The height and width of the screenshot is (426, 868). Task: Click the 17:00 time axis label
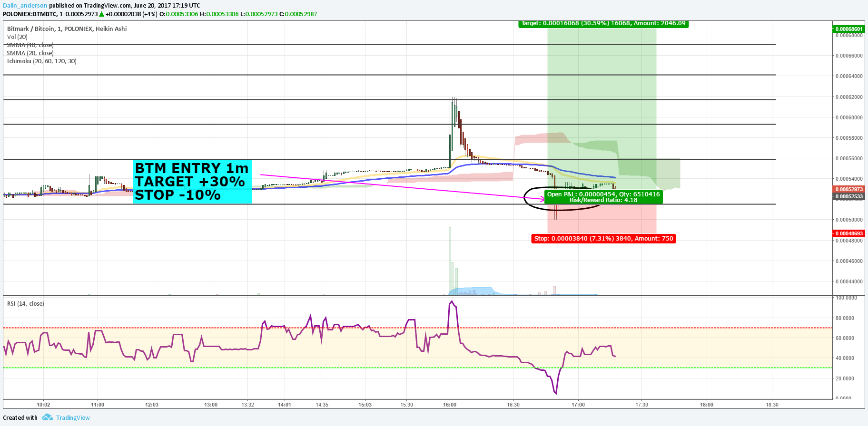pyautogui.click(x=578, y=405)
